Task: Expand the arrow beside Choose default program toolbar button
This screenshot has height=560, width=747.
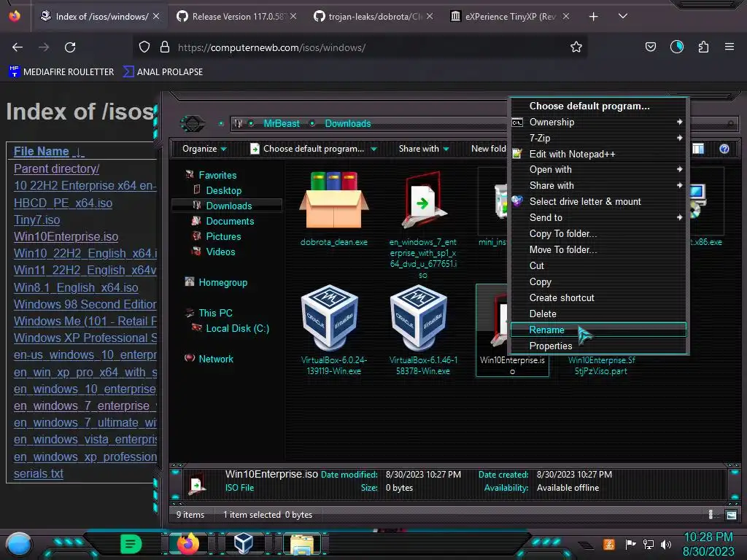Action: [374, 149]
